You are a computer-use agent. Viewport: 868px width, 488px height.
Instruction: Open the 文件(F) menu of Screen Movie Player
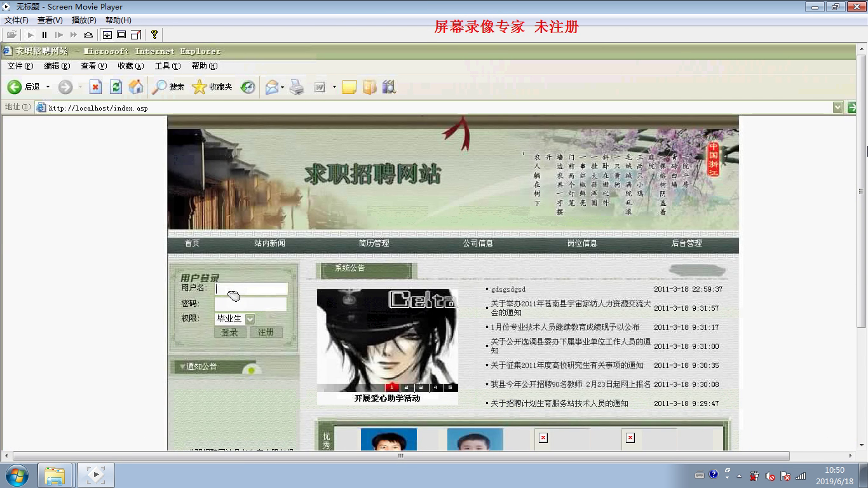click(17, 20)
